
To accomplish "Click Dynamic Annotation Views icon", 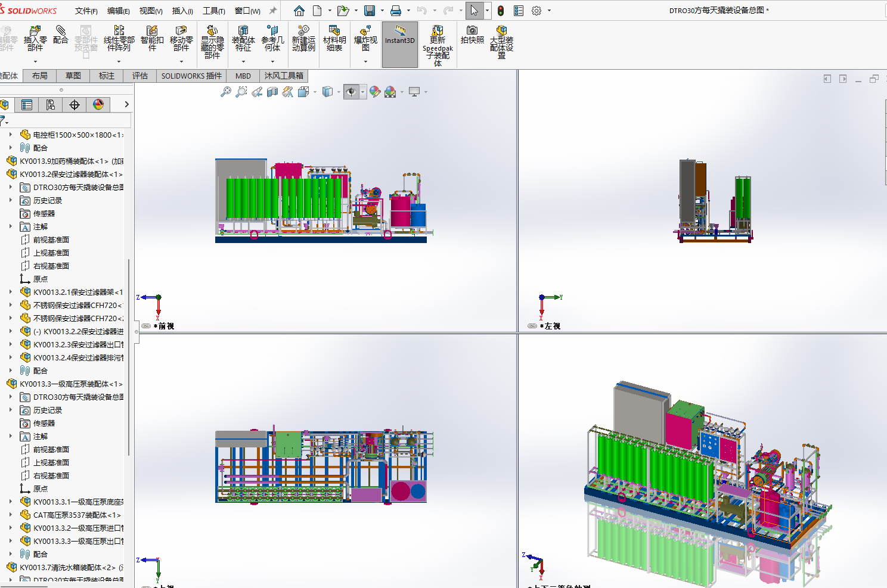I will (x=288, y=92).
